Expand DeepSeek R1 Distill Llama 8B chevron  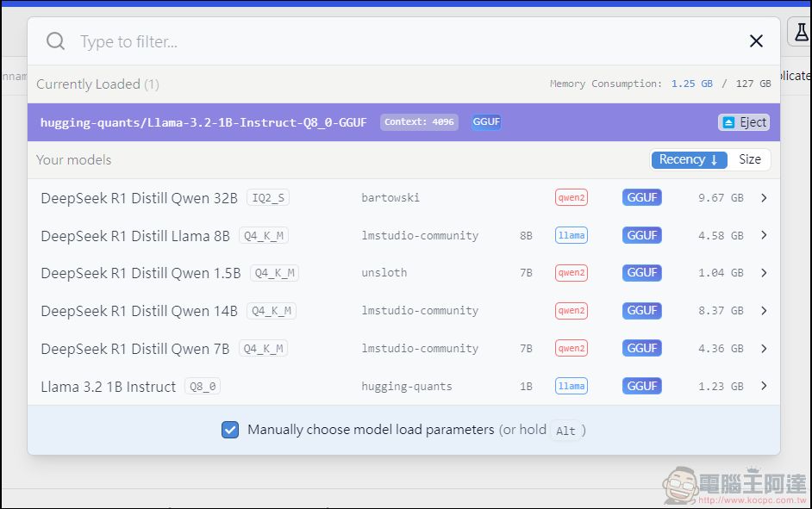tap(764, 235)
